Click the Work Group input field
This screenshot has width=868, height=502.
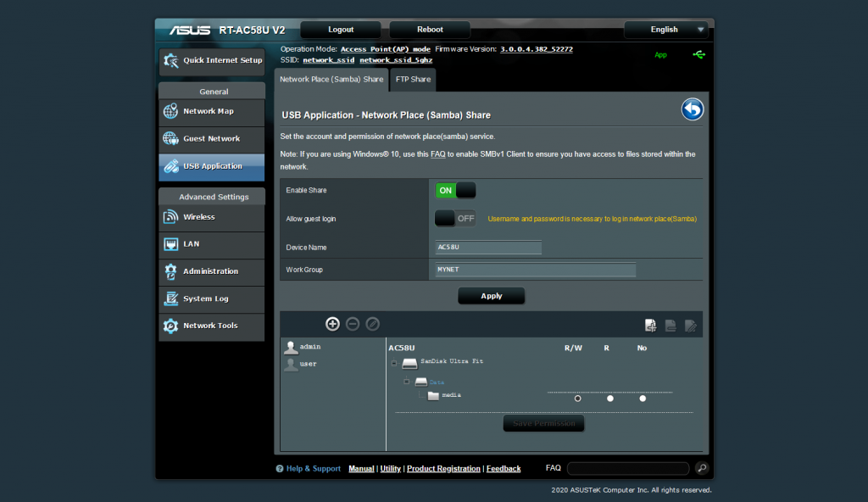pyautogui.click(x=536, y=270)
